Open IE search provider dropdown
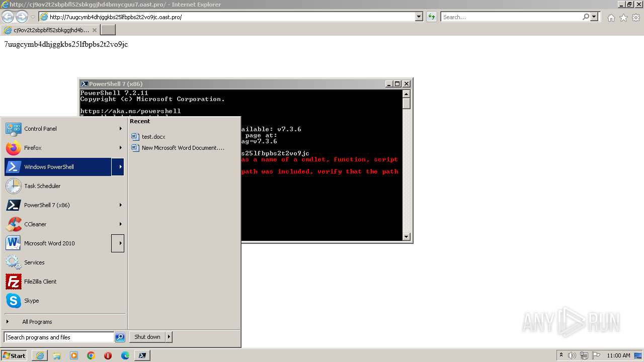 pyautogui.click(x=594, y=17)
